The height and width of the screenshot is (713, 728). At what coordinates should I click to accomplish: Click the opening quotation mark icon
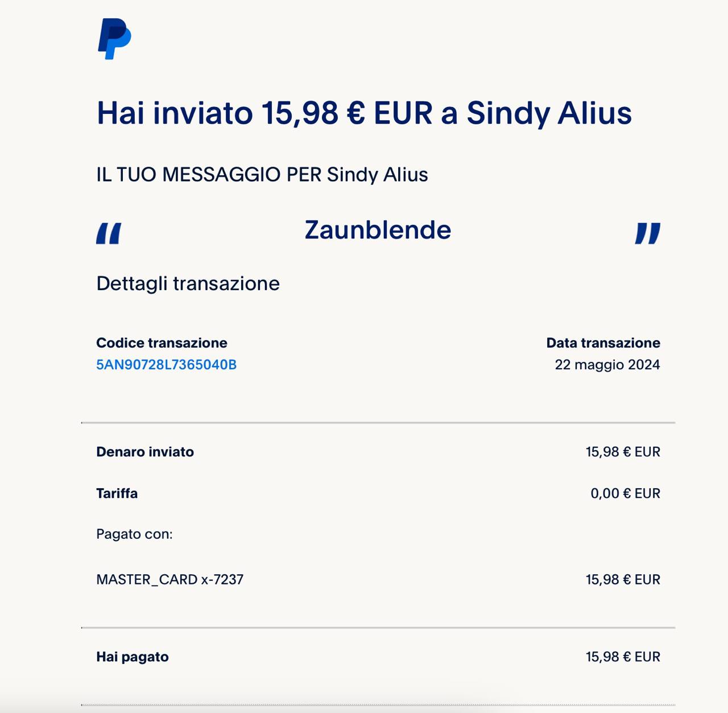109,233
